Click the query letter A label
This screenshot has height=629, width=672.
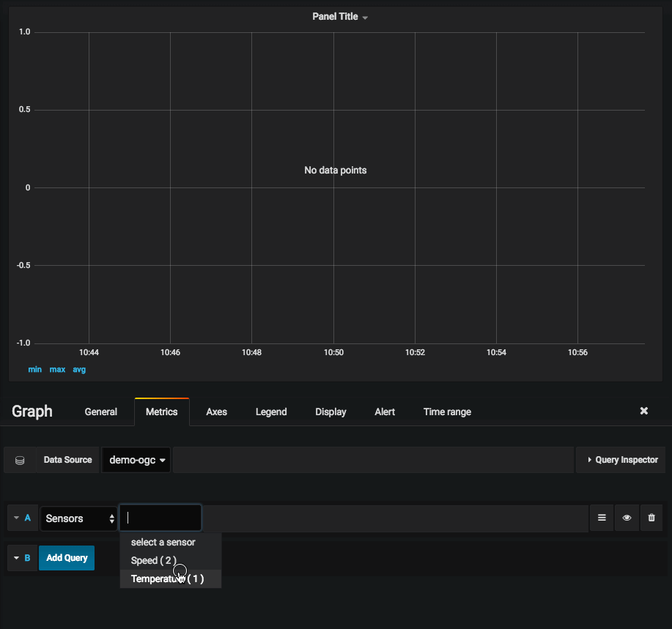click(x=27, y=518)
